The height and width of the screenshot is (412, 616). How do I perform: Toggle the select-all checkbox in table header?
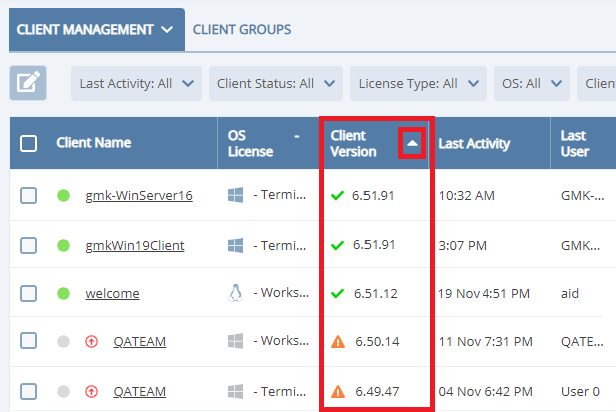click(29, 143)
